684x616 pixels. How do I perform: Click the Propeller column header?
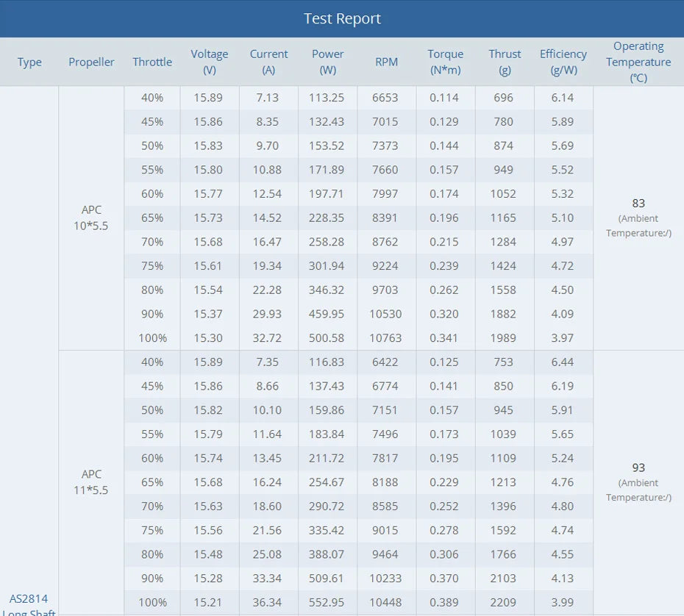coord(91,62)
